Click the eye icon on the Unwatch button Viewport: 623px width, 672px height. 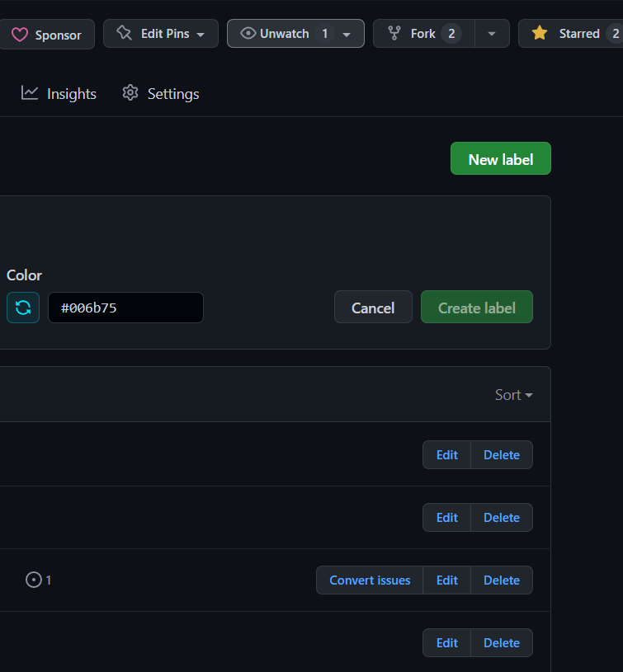pos(248,33)
